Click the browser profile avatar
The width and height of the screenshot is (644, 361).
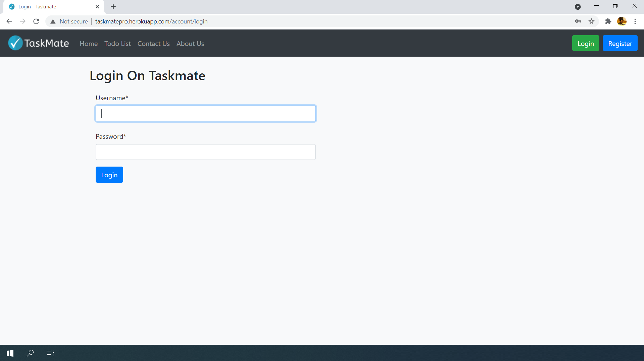(622, 21)
